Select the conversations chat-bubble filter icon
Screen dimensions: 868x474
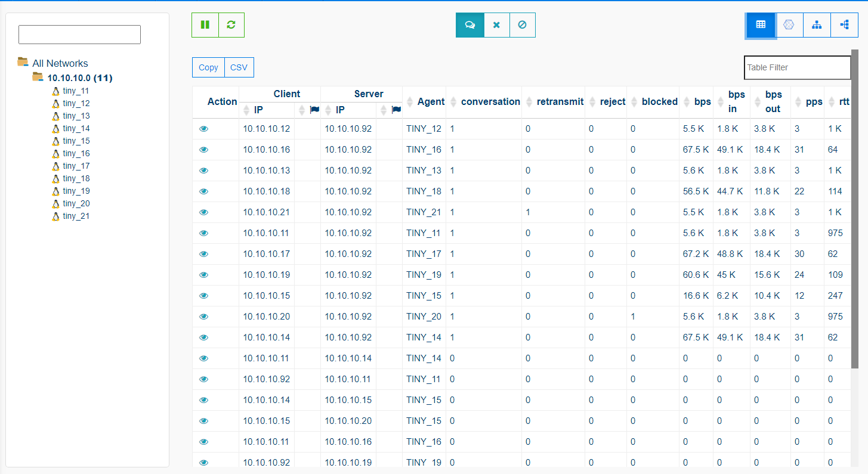pyautogui.click(x=469, y=24)
